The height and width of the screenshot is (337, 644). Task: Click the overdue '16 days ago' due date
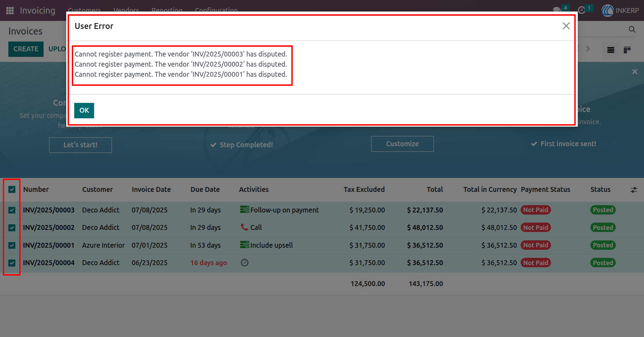click(208, 263)
